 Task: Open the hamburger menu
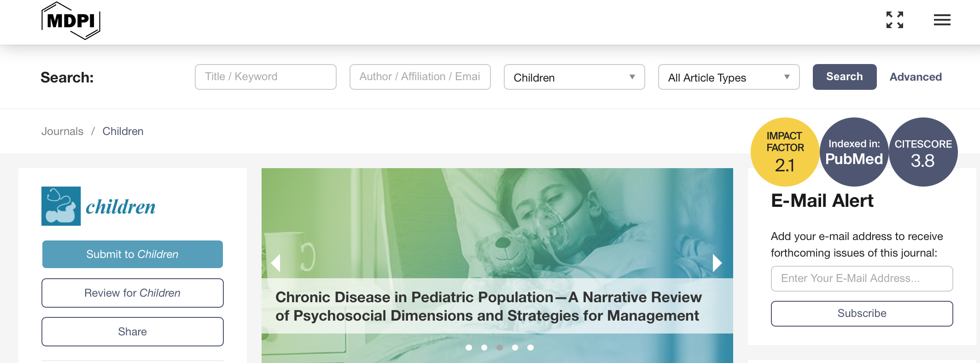[x=942, y=20]
